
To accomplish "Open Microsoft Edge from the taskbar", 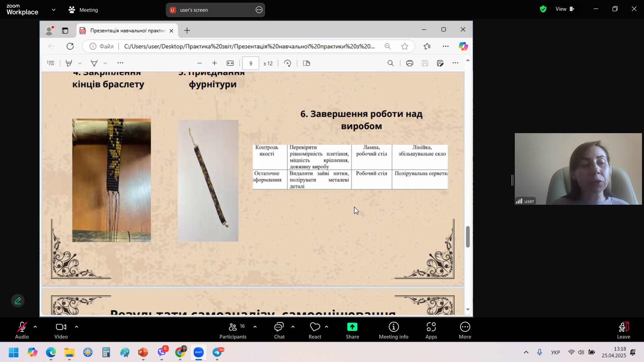I will 51,352.
